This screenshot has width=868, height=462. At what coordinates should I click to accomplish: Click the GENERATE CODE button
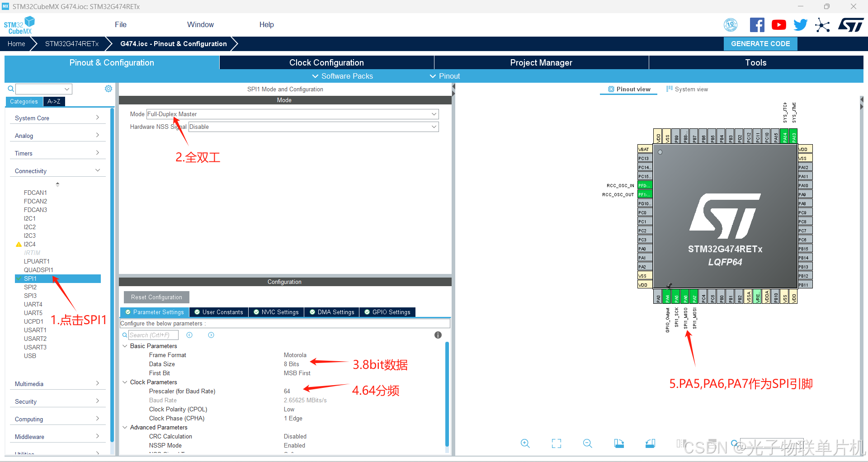pyautogui.click(x=760, y=44)
